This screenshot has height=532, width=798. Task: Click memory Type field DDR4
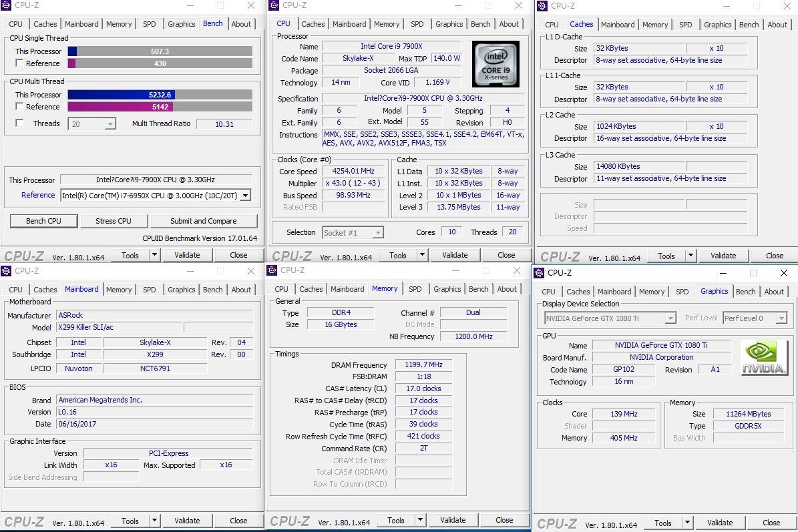click(x=341, y=312)
